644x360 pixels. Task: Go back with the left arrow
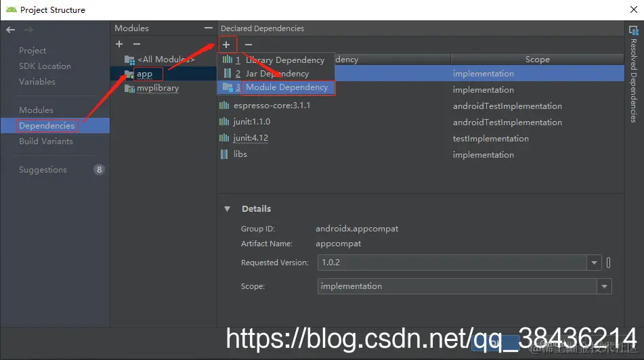pyautogui.click(x=11, y=30)
